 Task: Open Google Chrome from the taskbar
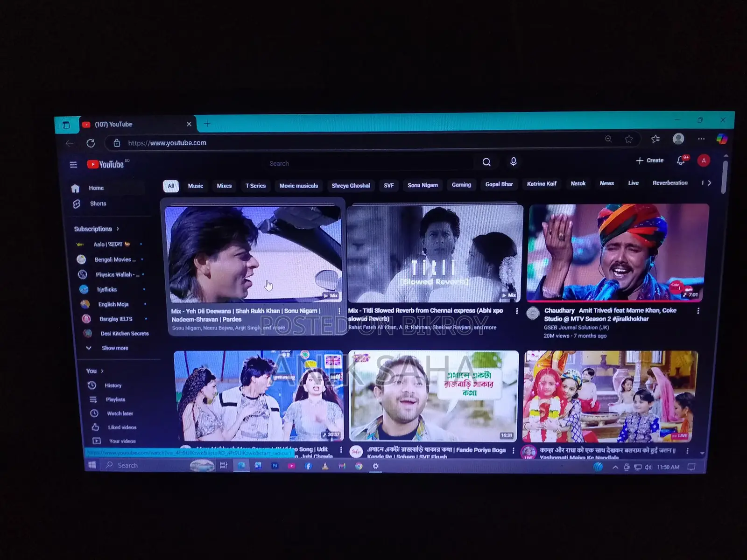point(359,466)
